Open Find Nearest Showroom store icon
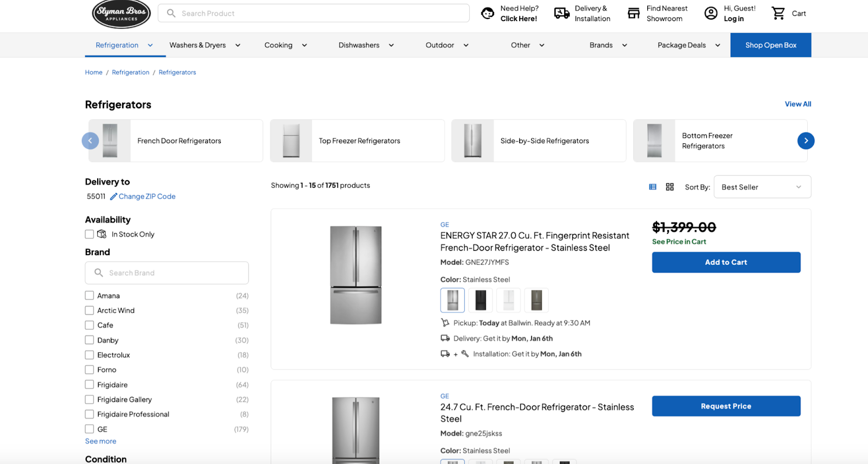 634,14
